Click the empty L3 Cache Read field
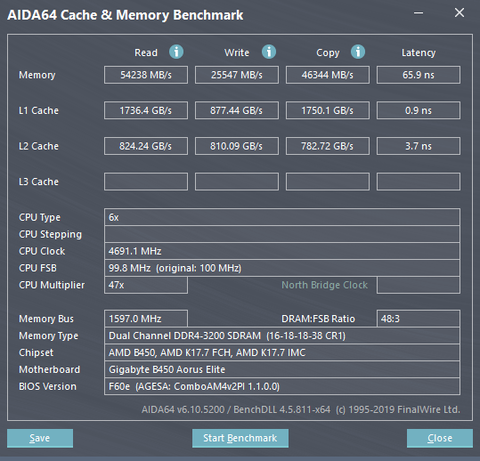 pyautogui.click(x=146, y=182)
